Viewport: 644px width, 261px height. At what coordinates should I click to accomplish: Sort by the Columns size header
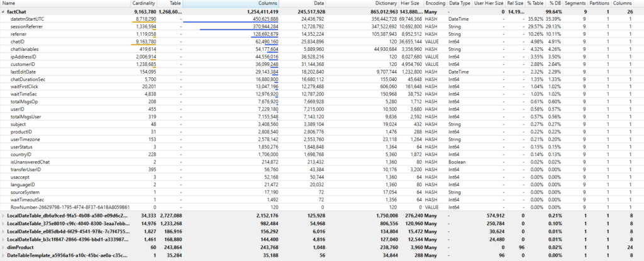tap(231, 3)
